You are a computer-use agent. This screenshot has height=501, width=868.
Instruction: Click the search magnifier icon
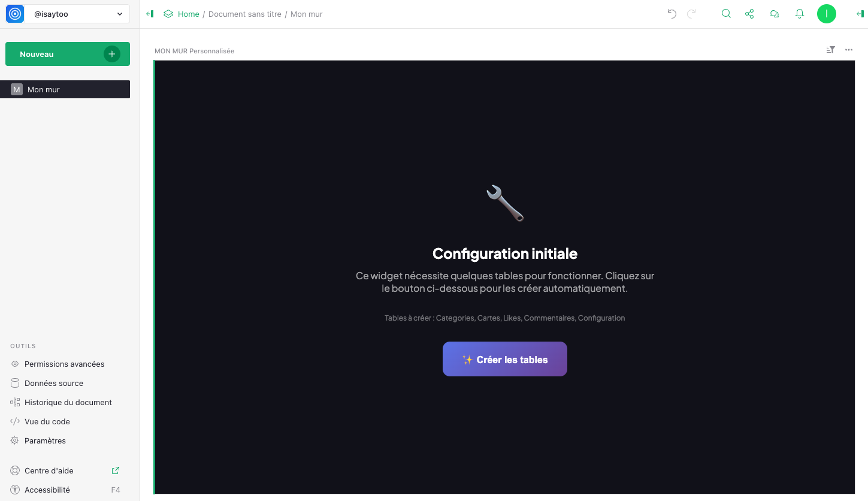tap(726, 14)
